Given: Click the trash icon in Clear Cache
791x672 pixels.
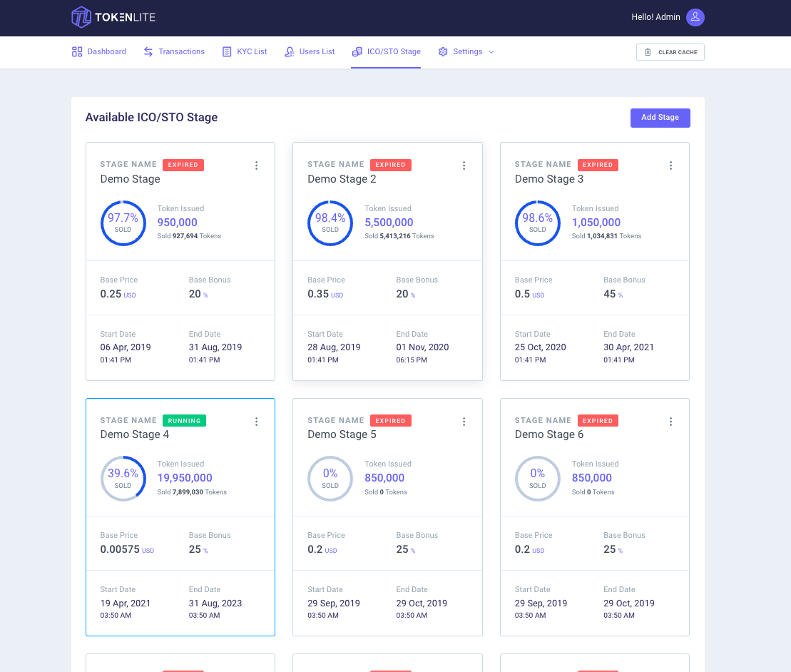Looking at the screenshot, I should pos(648,53).
